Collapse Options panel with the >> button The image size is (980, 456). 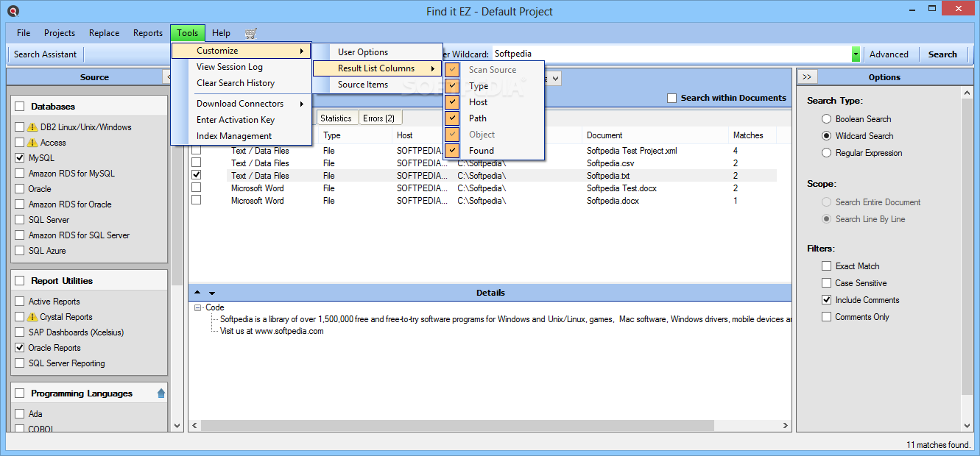[x=807, y=77]
